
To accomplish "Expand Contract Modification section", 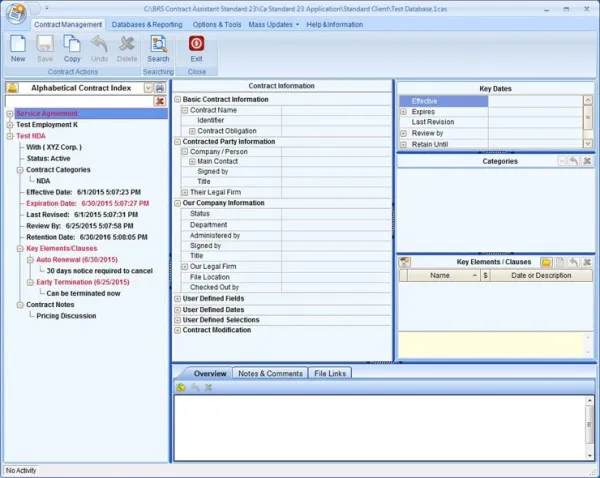I will (x=177, y=330).
